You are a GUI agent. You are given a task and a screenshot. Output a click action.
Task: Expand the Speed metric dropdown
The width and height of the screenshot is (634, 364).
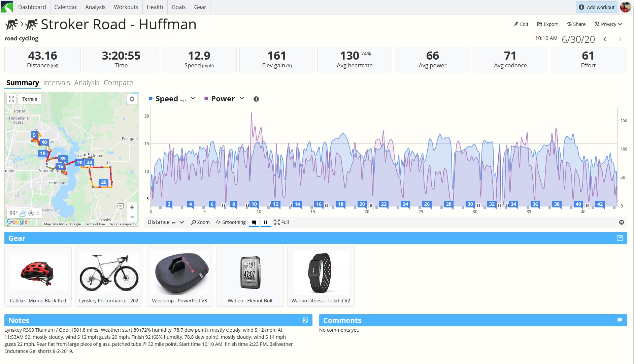[193, 98]
